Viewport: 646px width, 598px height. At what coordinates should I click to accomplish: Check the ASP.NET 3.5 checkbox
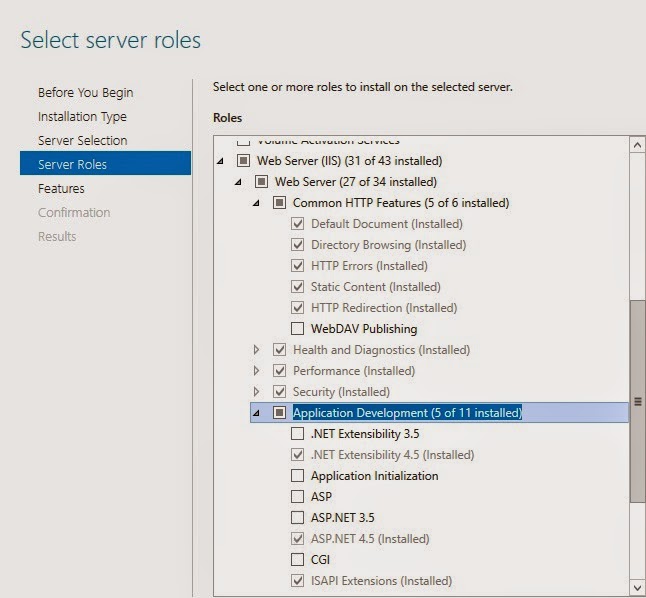(297, 518)
